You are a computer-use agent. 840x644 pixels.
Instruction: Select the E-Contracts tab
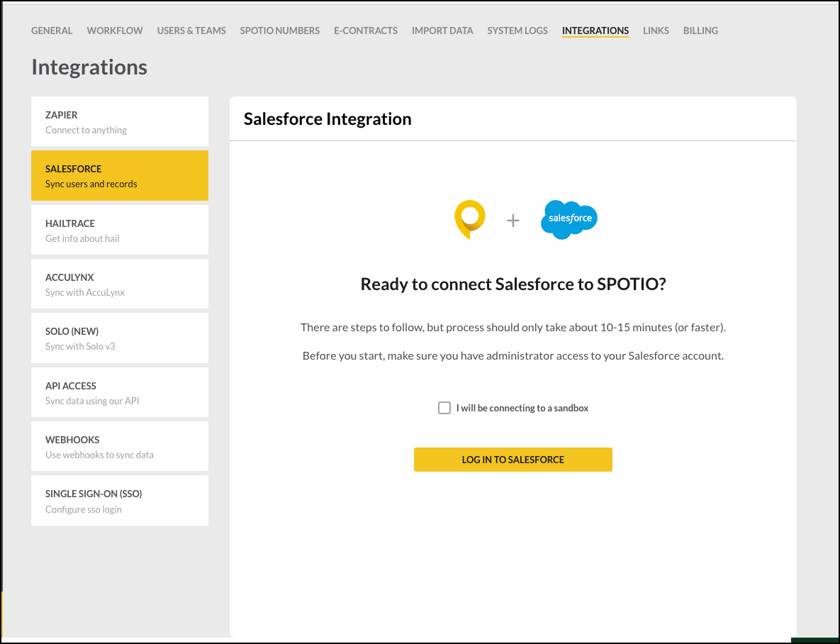pos(366,30)
